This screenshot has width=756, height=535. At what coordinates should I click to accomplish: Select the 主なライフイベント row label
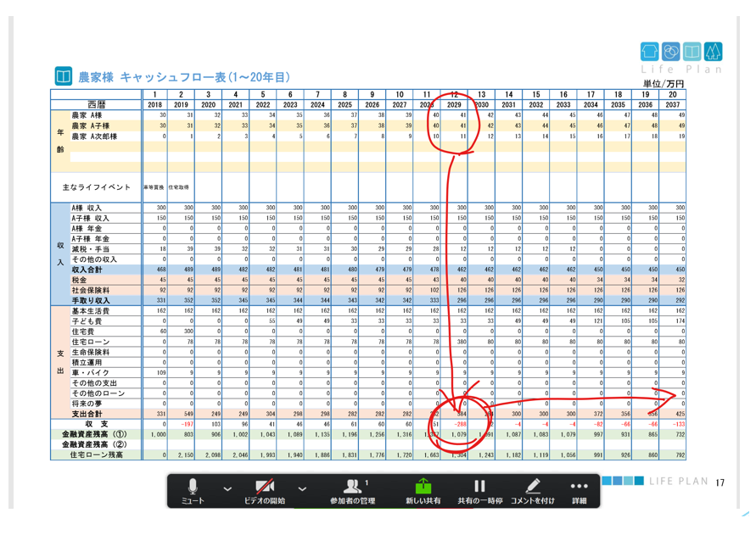click(x=97, y=187)
